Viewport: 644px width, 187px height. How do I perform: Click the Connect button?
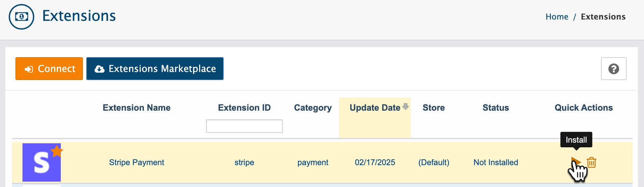(49, 69)
